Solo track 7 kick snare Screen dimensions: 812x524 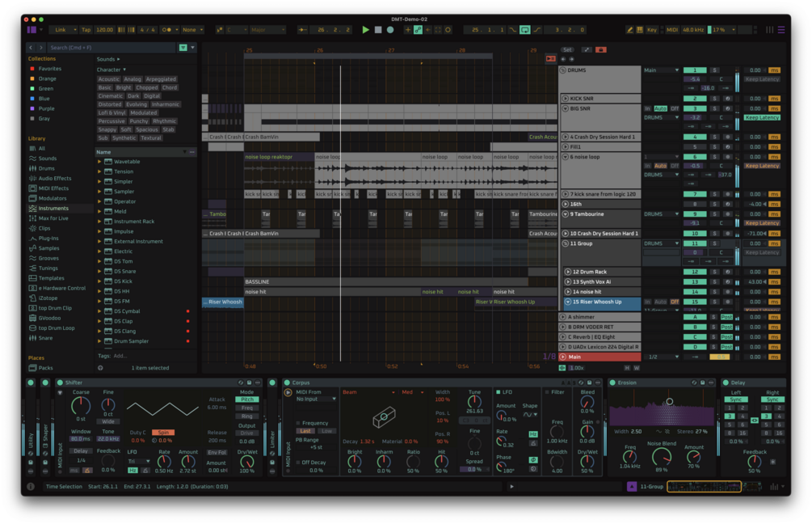715,194
